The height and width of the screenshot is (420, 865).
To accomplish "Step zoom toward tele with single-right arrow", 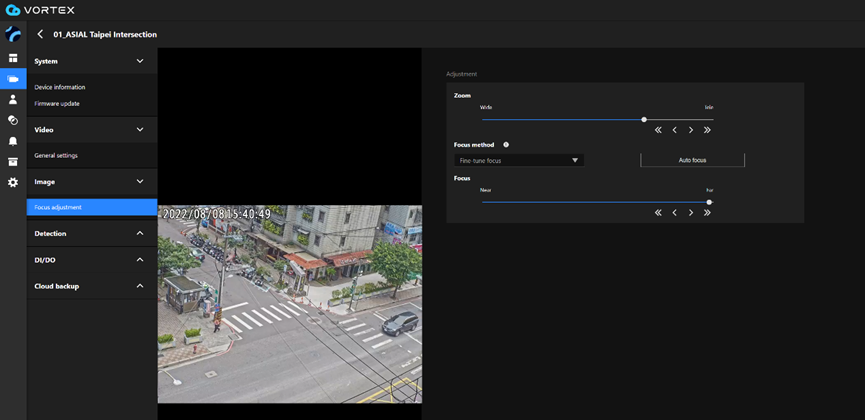I will 691,130.
